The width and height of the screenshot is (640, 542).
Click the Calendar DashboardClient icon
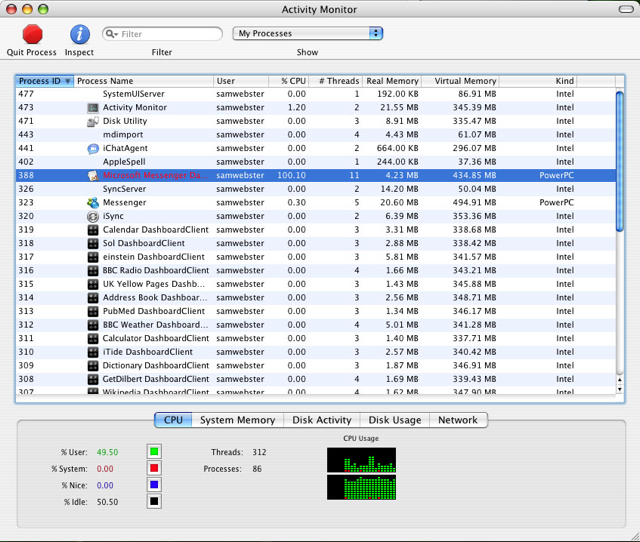point(93,230)
